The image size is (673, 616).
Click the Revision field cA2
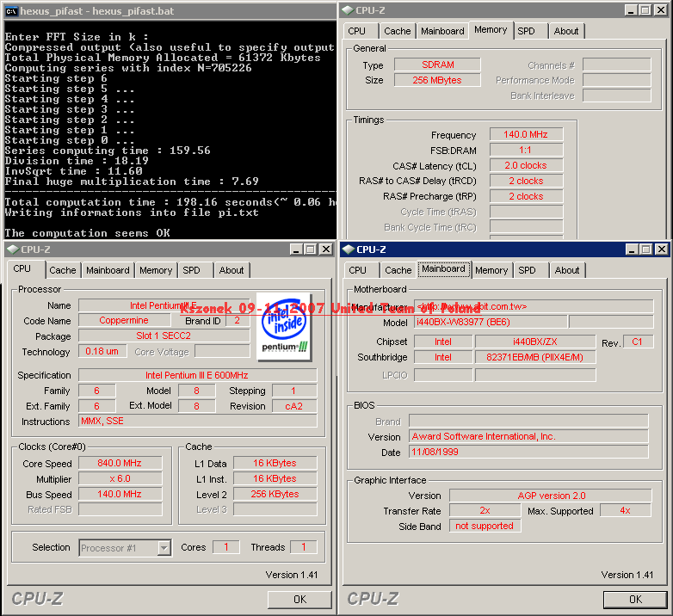coord(294,406)
